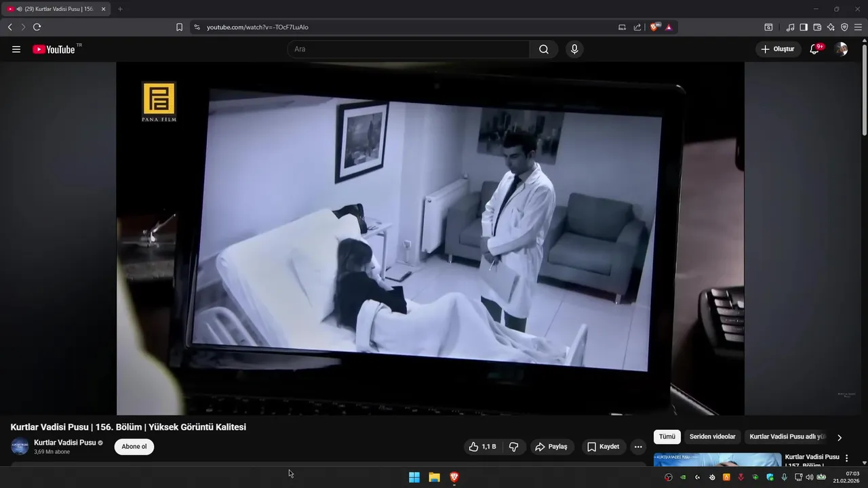
Task: Open the network tray icon
Action: [x=799, y=477]
